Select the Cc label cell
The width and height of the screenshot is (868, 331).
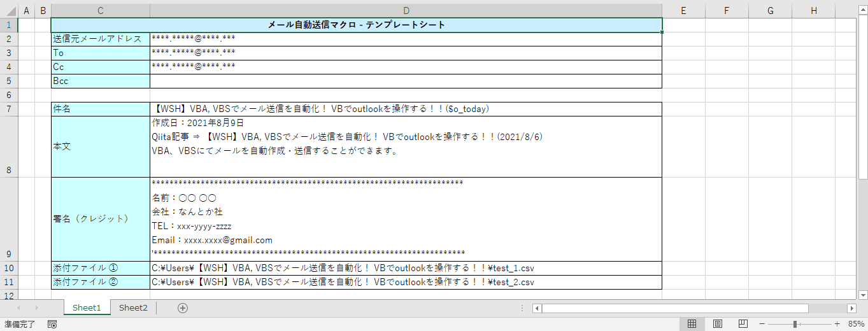[x=101, y=67]
